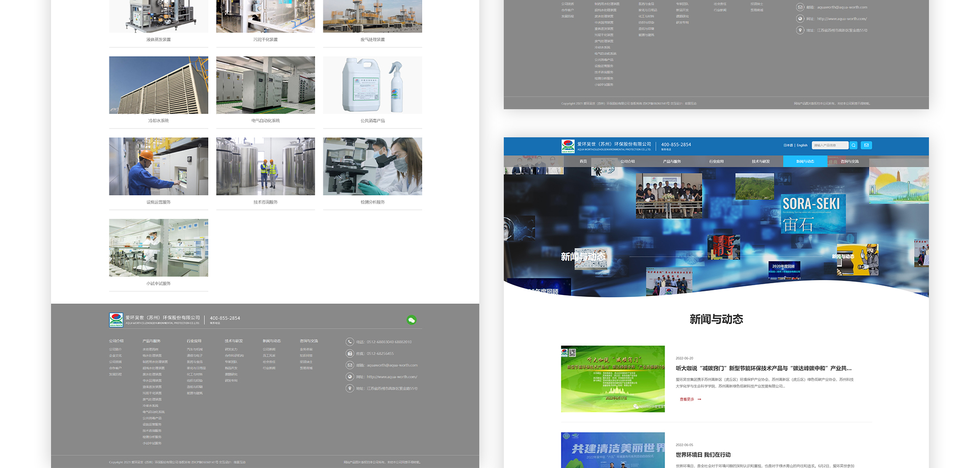
Task: Switch language to English in header
Action: point(802,145)
